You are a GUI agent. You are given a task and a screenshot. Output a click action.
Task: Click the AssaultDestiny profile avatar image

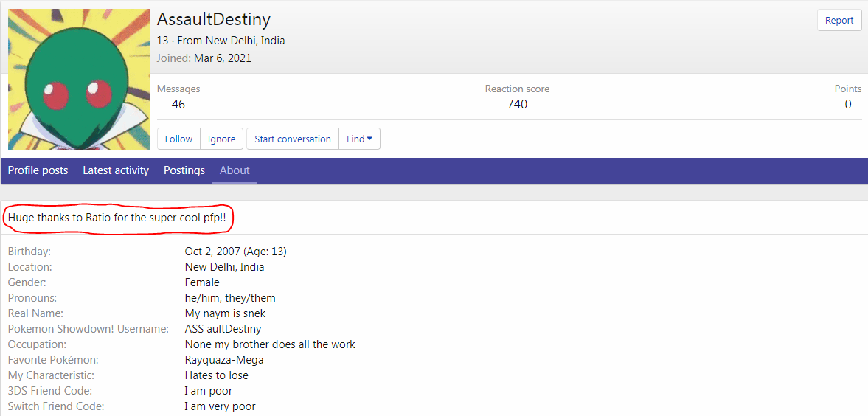(78, 80)
